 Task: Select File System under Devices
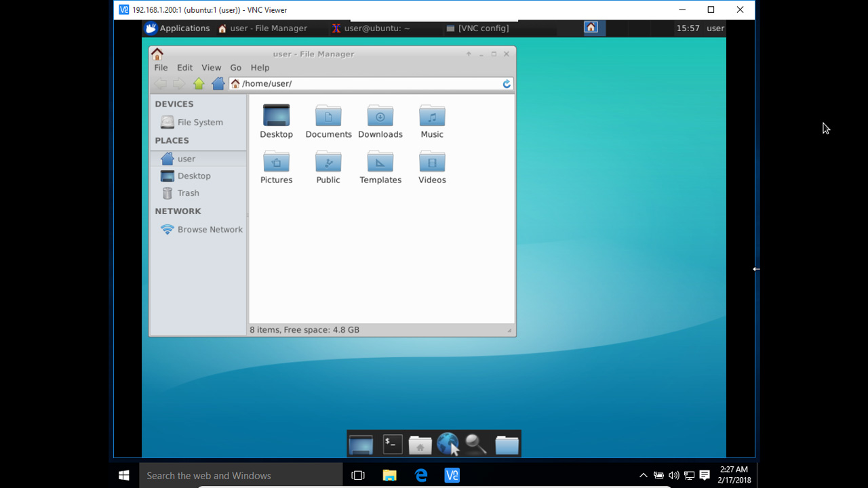coord(199,122)
